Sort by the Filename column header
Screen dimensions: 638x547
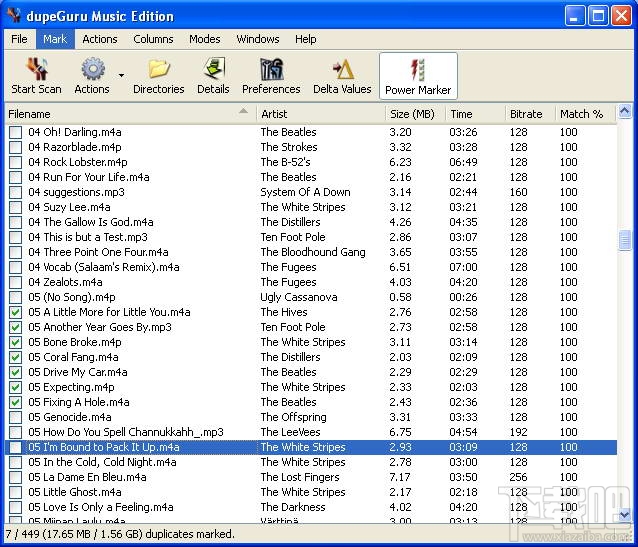[130, 114]
